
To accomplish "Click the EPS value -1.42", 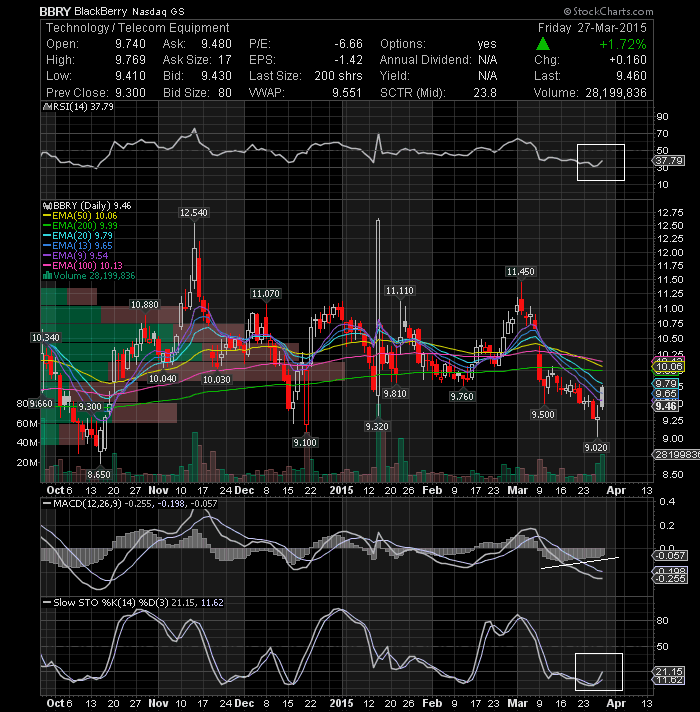I will click(348, 60).
